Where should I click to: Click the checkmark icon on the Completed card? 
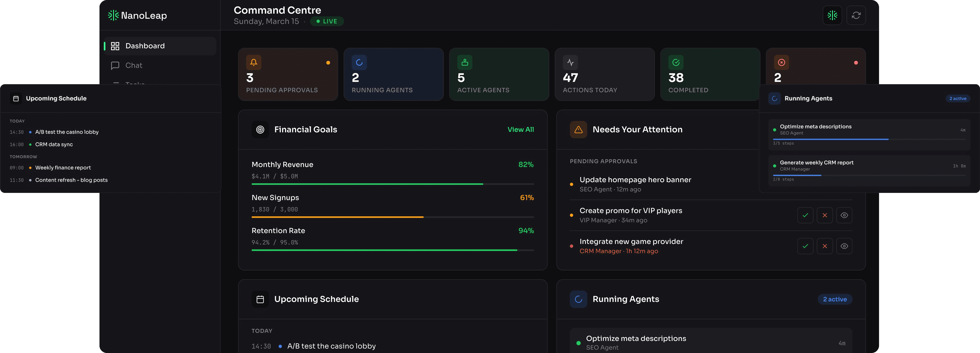tap(676, 62)
